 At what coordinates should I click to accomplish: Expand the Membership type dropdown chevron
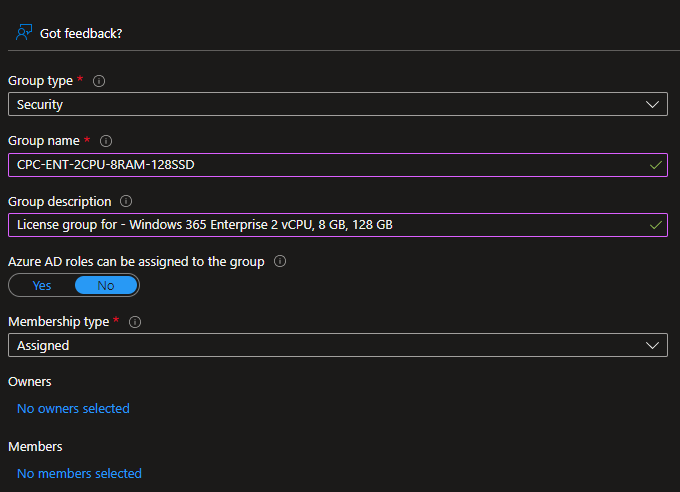(654, 345)
